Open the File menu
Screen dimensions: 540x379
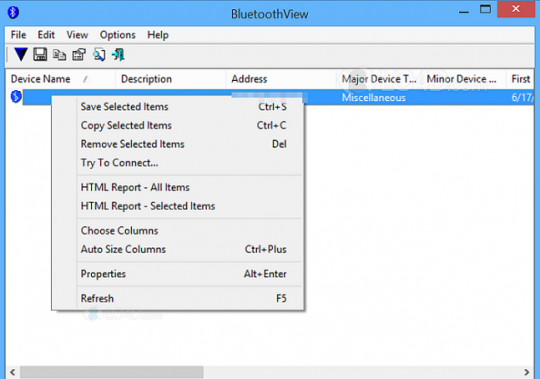[x=18, y=35]
